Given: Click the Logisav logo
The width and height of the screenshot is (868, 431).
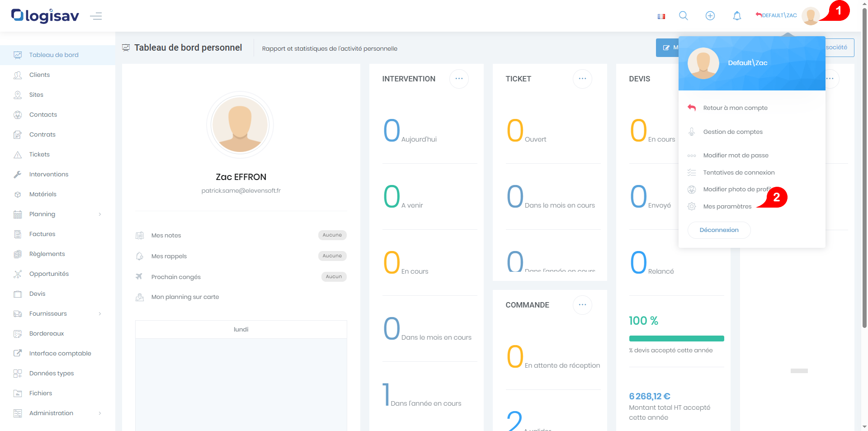Looking at the screenshot, I should pyautogui.click(x=45, y=16).
